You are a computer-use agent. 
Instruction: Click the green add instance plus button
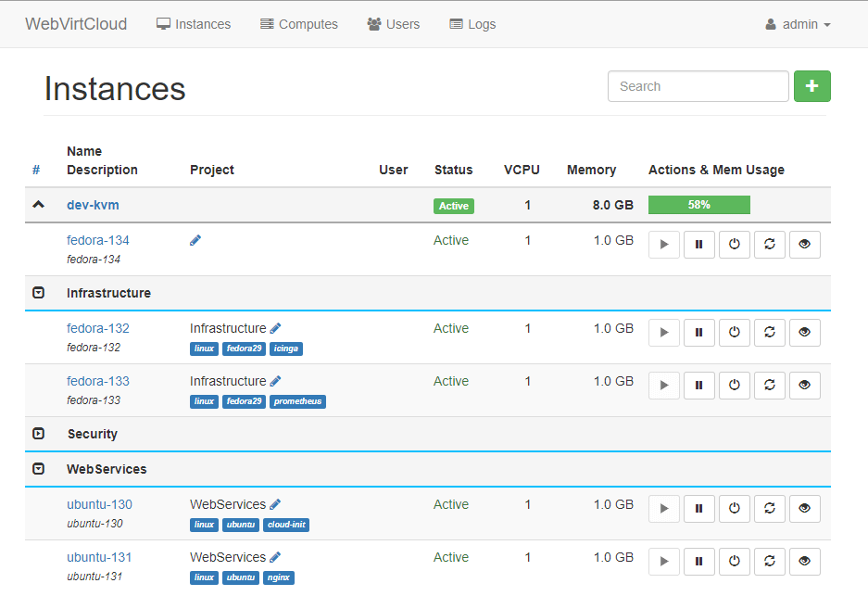coord(811,86)
